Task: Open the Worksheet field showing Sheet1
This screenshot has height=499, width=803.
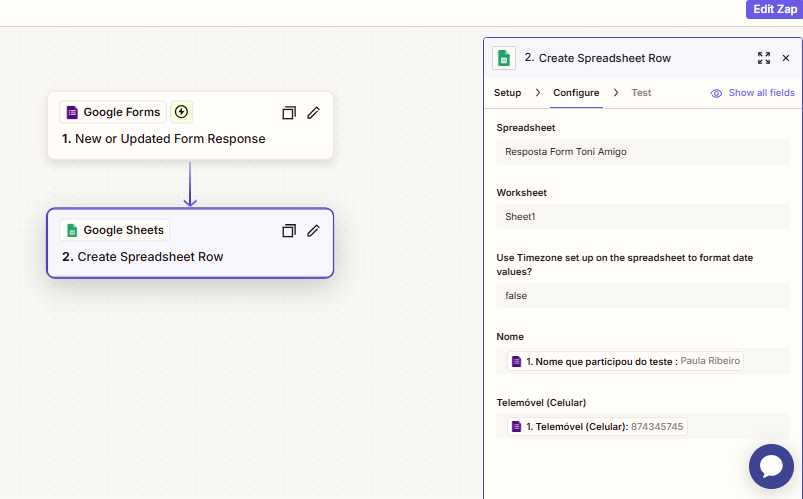Action: click(x=642, y=216)
